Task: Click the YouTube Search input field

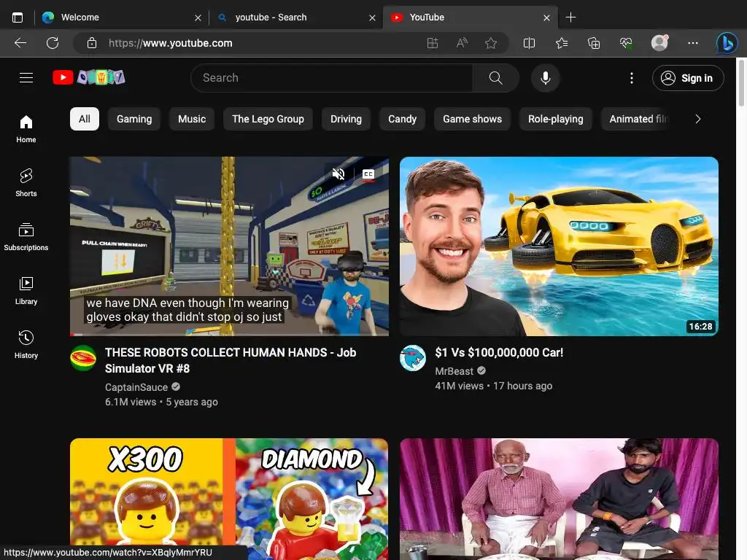Action: point(332,77)
